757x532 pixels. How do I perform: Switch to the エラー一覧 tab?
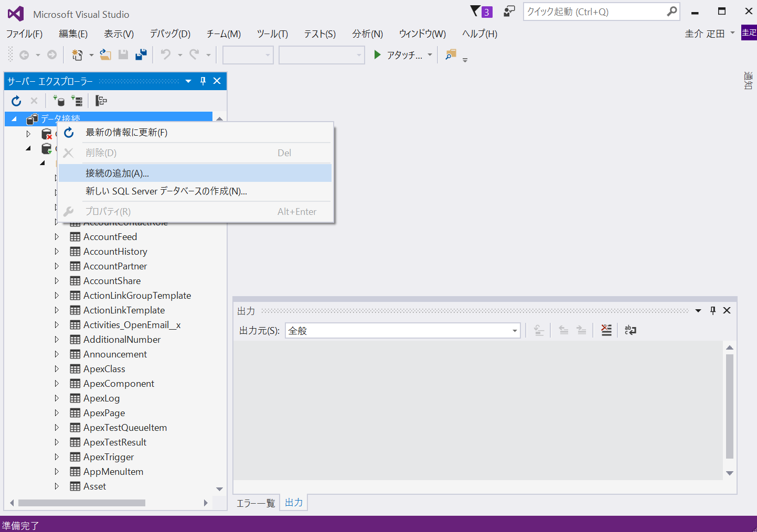256,502
